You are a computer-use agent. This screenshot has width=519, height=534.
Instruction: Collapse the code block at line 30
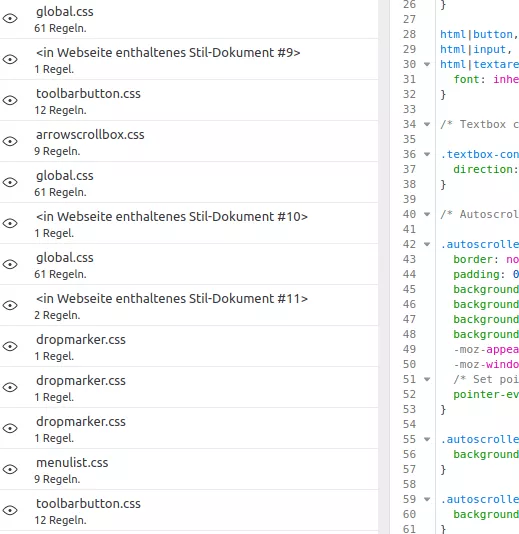pyautogui.click(x=427, y=64)
